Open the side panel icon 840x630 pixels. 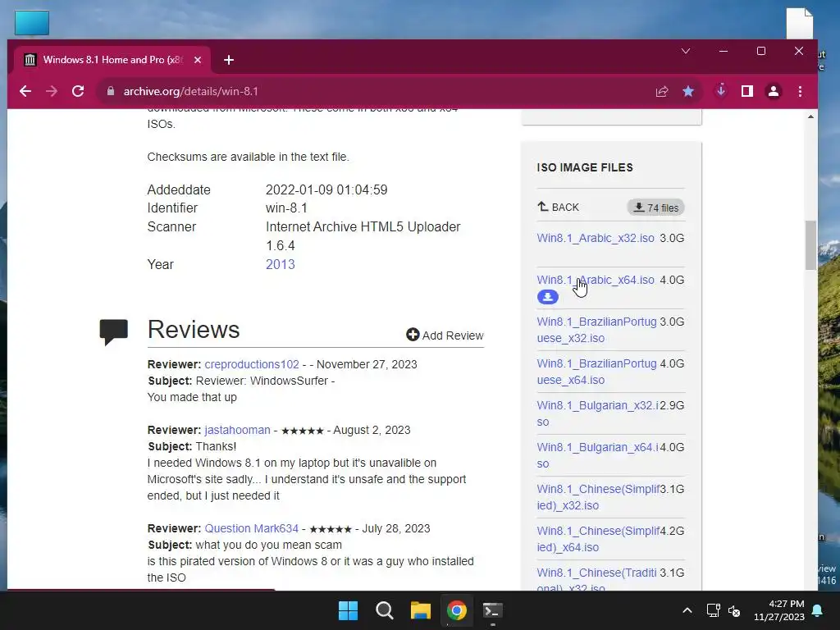coord(746,91)
